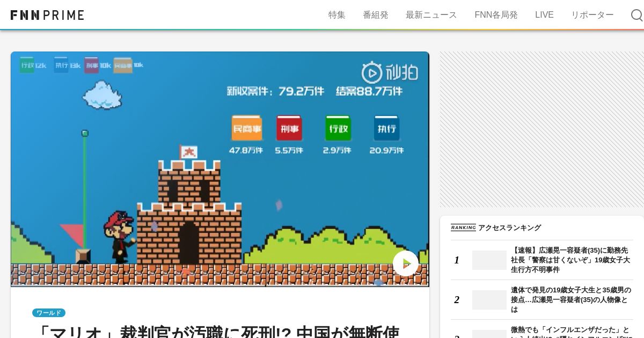Click the FNN PRIME logo
This screenshot has height=338, width=644.
tap(47, 15)
